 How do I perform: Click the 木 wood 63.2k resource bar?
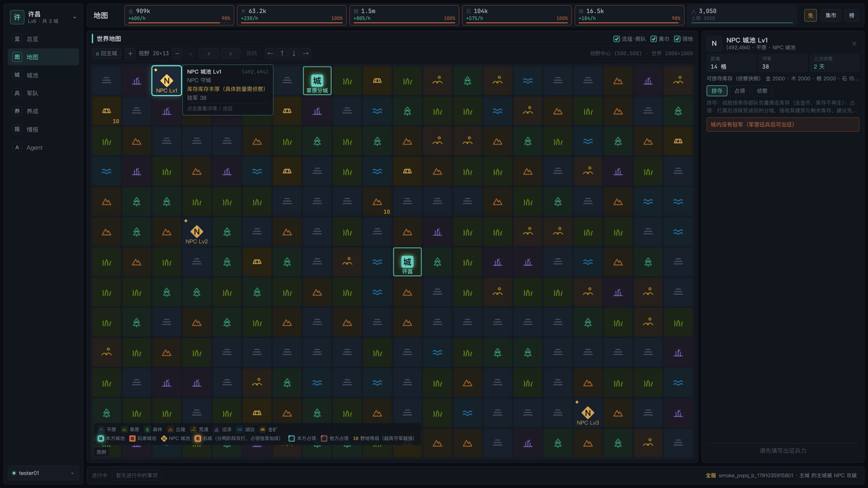coord(292,15)
